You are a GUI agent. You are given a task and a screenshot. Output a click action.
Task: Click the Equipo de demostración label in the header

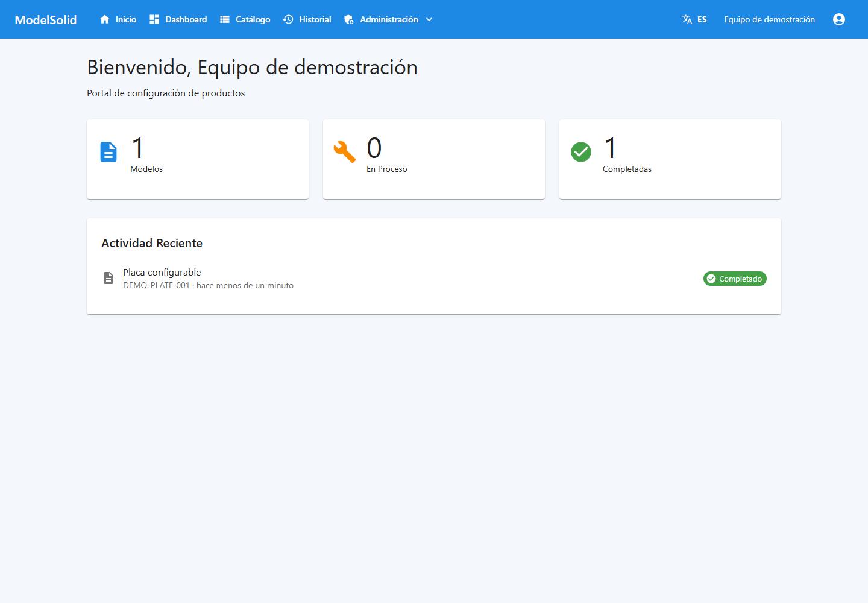click(769, 19)
